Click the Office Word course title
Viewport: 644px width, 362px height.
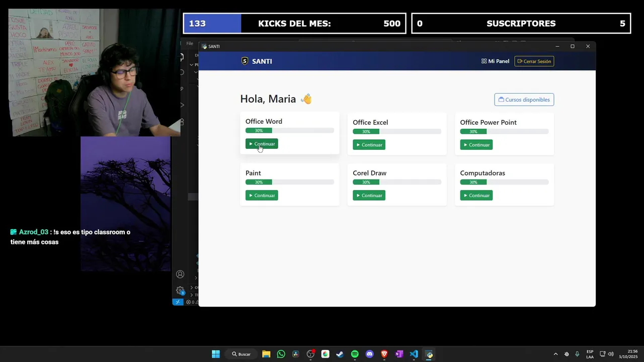(264, 121)
